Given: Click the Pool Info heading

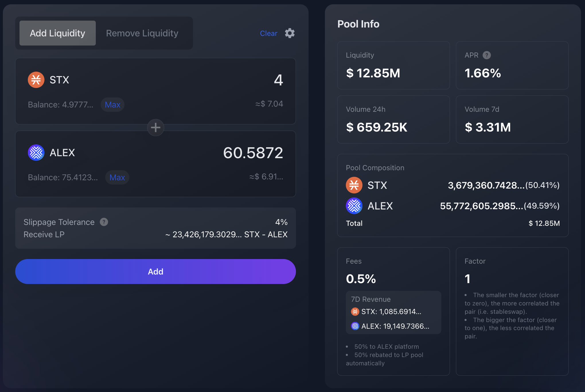Looking at the screenshot, I should (x=358, y=24).
